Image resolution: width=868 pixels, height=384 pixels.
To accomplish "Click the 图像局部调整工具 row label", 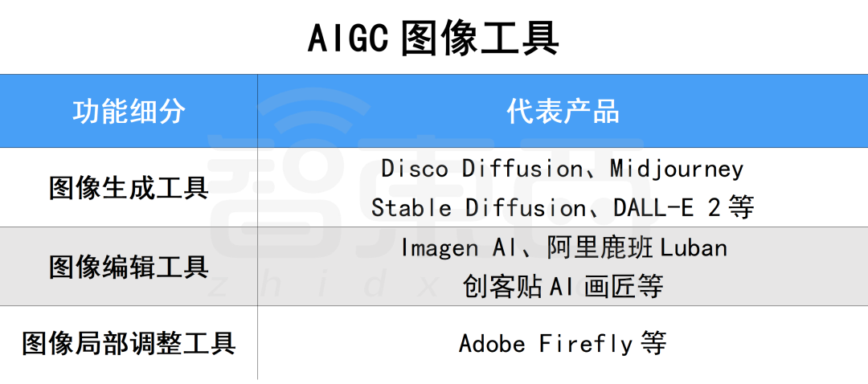I will pos(129,344).
